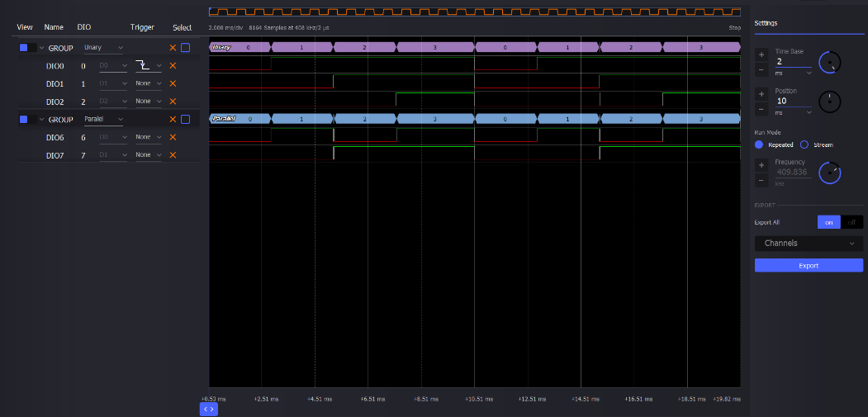Collapse the Parallel group with its chevron

click(41, 120)
